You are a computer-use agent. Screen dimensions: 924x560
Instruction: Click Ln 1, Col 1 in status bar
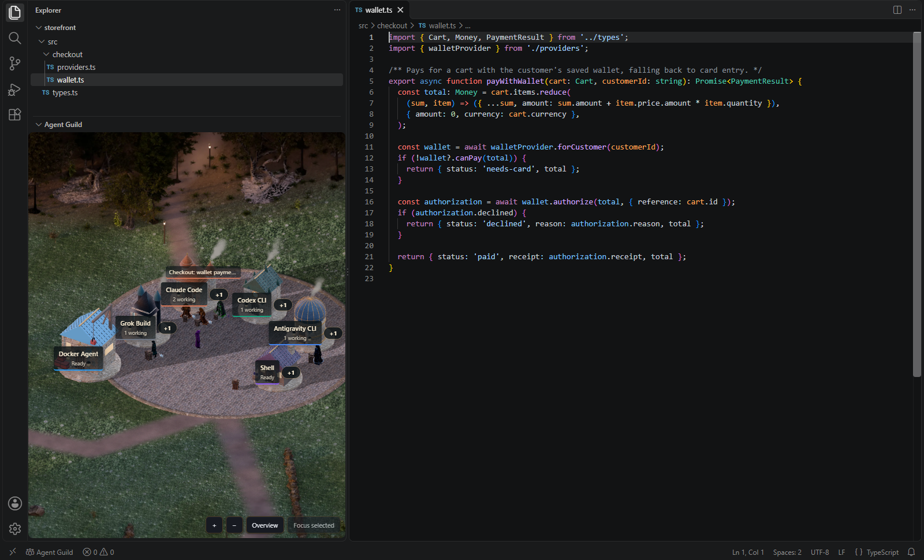(748, 552)
